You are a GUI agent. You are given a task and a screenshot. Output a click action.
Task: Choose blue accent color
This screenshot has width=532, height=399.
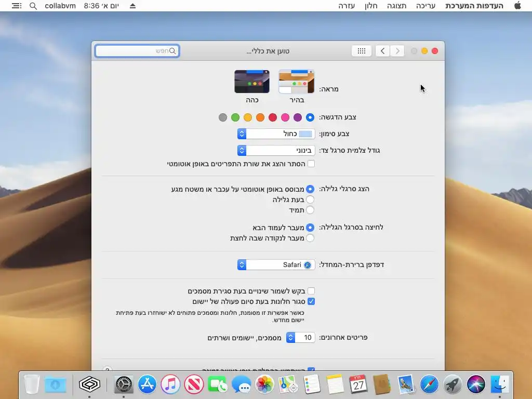[x=310, y=117]
